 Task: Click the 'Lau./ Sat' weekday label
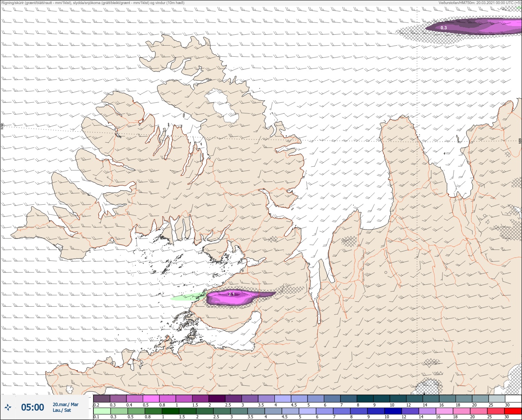tap(62, 410)
